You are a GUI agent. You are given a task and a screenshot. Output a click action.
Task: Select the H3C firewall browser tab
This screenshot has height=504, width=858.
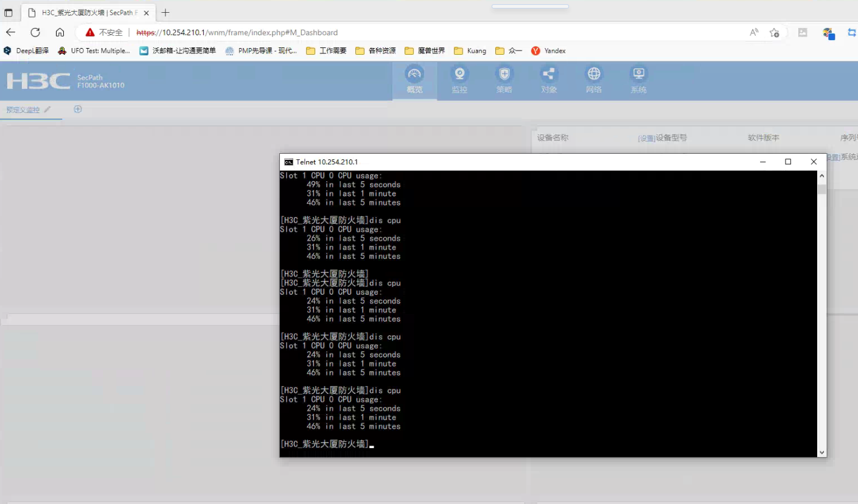[87, 13]
